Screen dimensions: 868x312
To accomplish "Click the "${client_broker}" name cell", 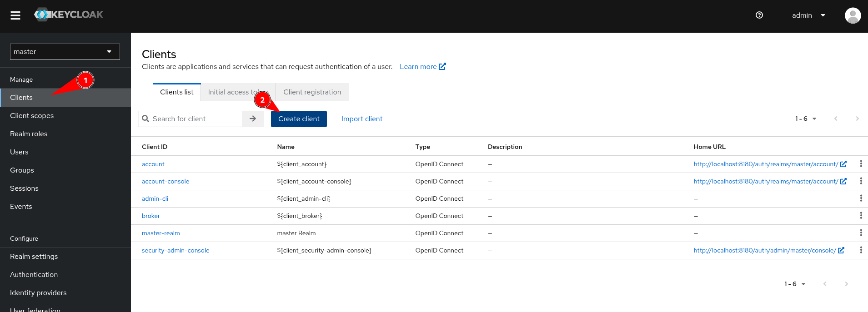I will [300, 216].
